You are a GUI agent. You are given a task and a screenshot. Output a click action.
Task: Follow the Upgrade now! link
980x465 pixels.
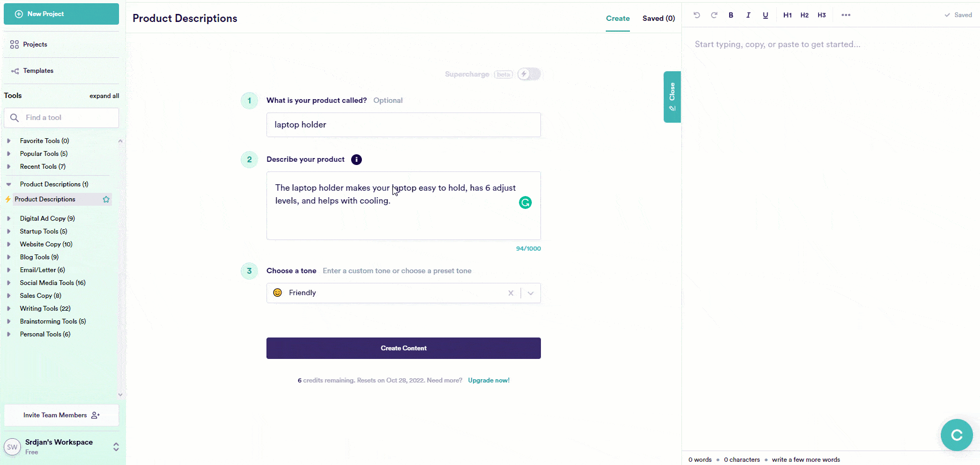coord(488,380)
